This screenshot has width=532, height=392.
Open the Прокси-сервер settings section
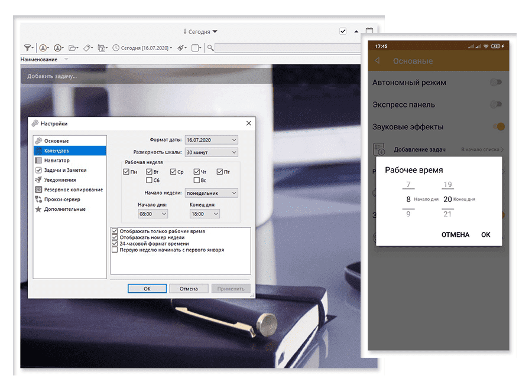(x=70, y=199)
